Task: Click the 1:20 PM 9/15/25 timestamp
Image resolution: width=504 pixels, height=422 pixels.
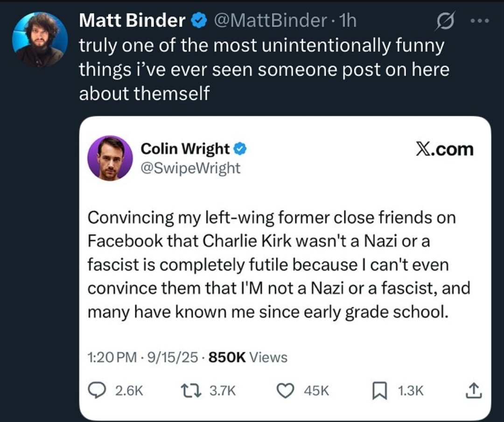Action: [143, 358]
